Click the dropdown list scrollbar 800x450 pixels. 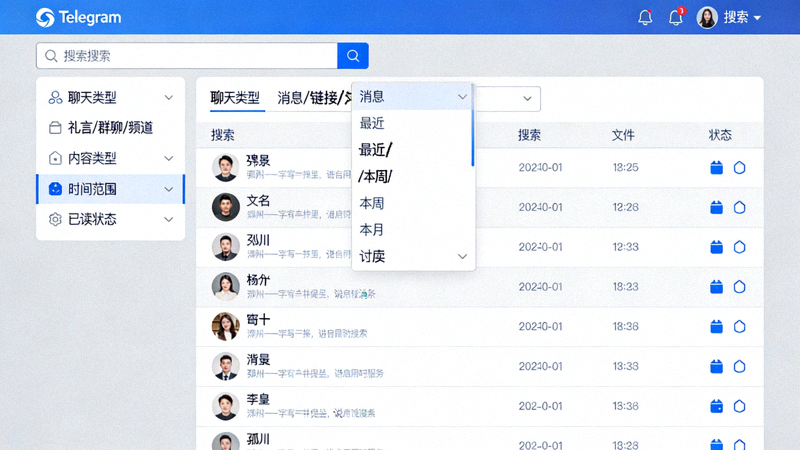(473, 125)
